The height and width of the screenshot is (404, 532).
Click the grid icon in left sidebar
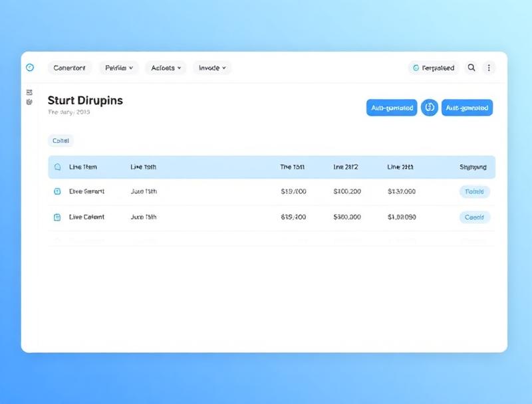coord(29,92)
